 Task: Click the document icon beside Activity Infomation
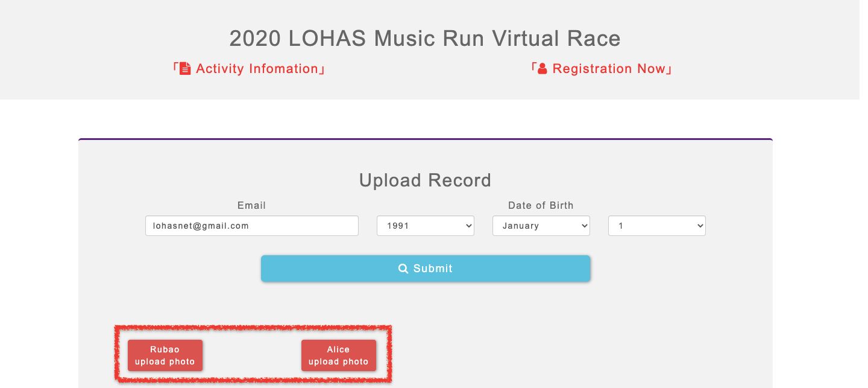point(185,69)
